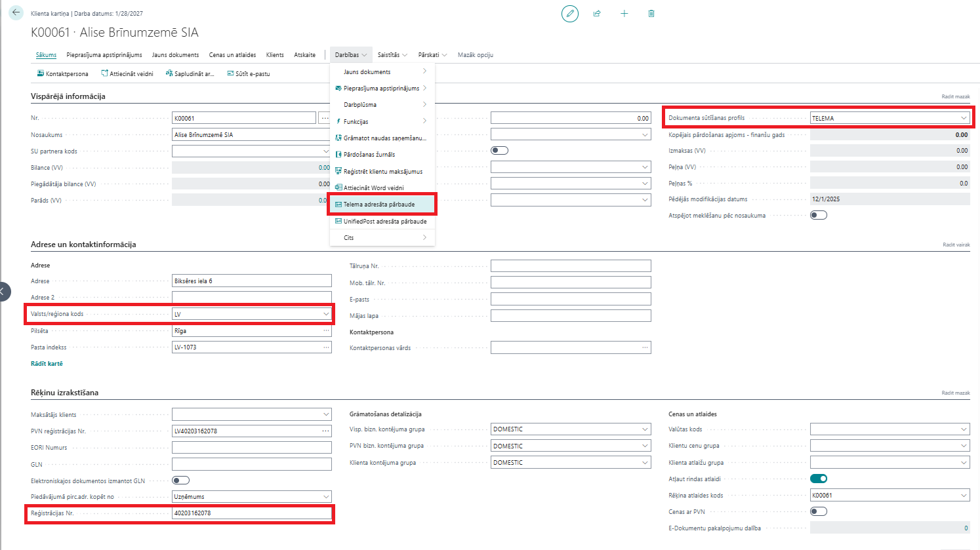Open Valsts/reģiona kods dropdown
The image size is (980, 550).
325,314
